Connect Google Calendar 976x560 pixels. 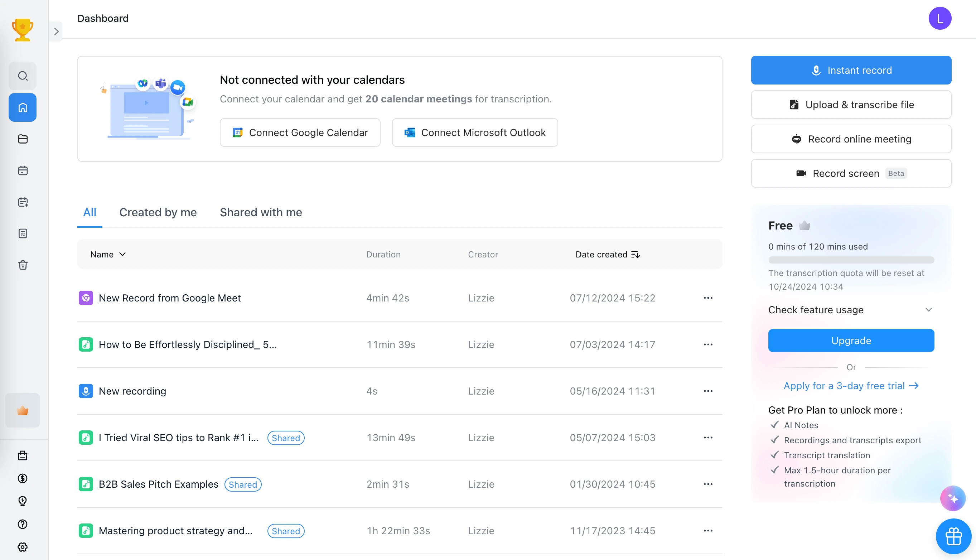pos(300,133)
